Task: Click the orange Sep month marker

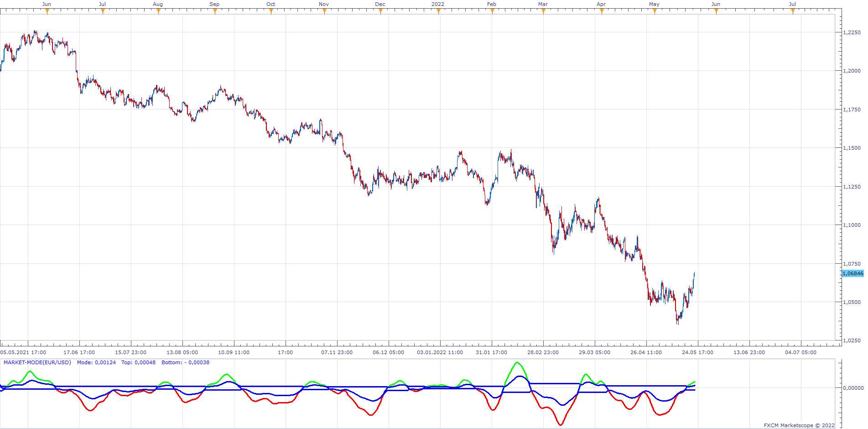Action: 215,11
